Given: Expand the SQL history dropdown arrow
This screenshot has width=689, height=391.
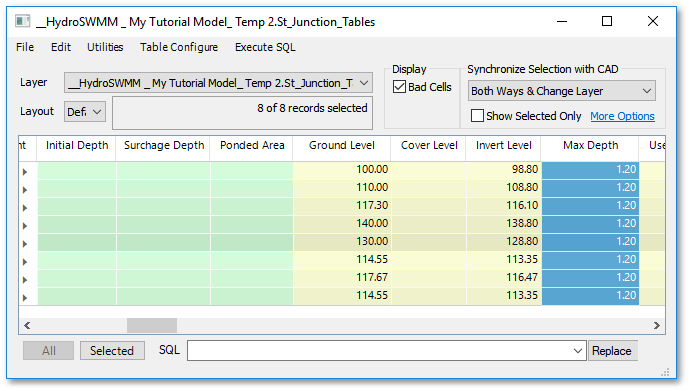Looking at the screenshot, I should [577, 351].
